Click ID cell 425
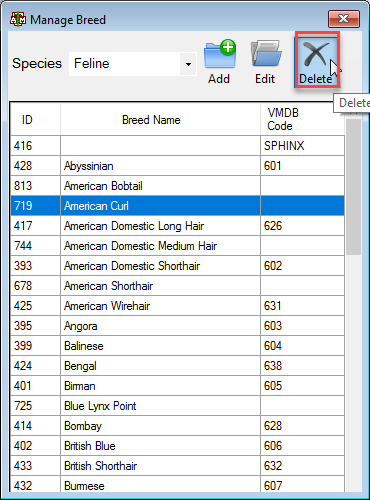The height and width of the screenshot is (500, 370). pos(35,306)
